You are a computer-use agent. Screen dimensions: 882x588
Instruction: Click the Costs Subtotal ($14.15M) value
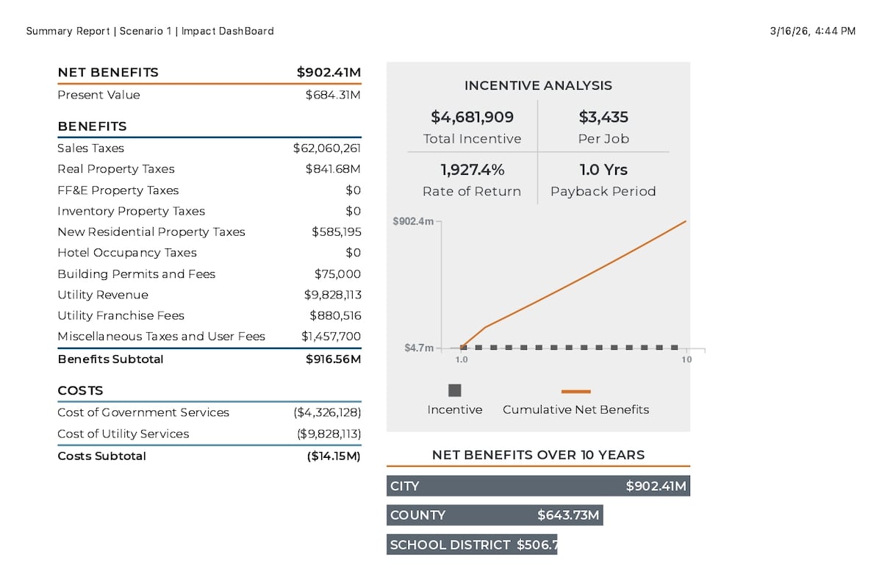tap(334, 456)
